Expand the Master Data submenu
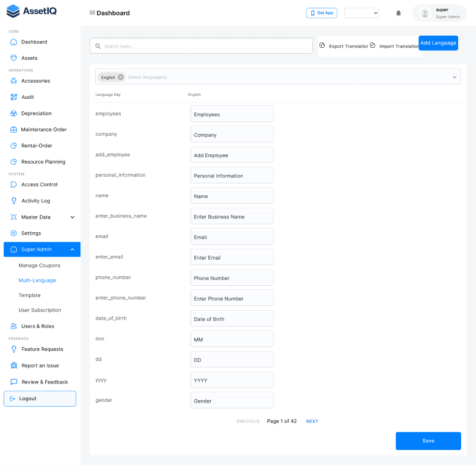 tap(72, 217)
